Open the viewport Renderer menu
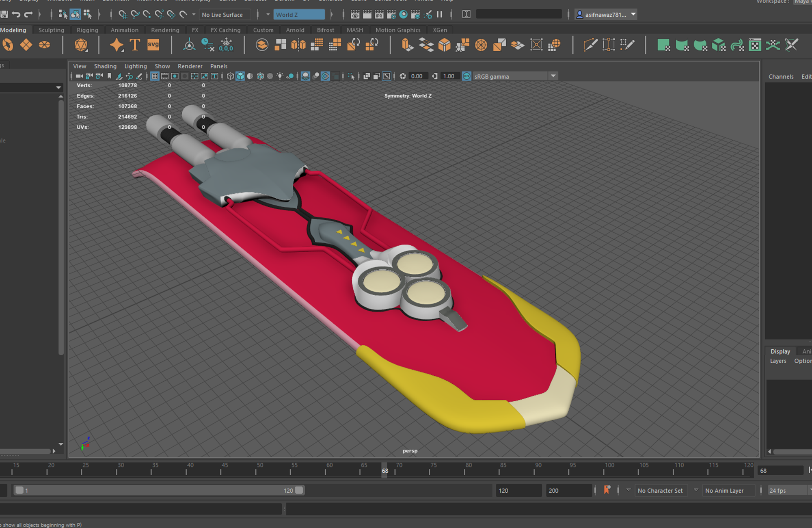Viewport: 812px width, 528px height. [190, 66]
